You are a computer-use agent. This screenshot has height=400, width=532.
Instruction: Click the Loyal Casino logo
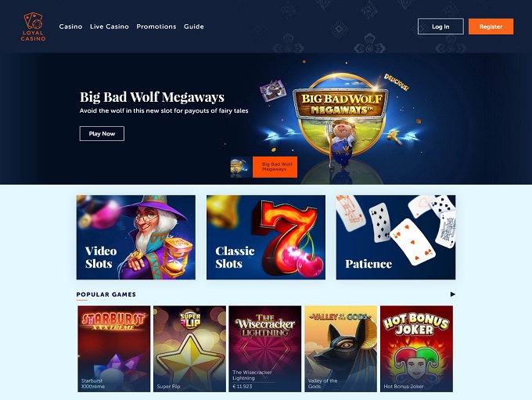33,27
